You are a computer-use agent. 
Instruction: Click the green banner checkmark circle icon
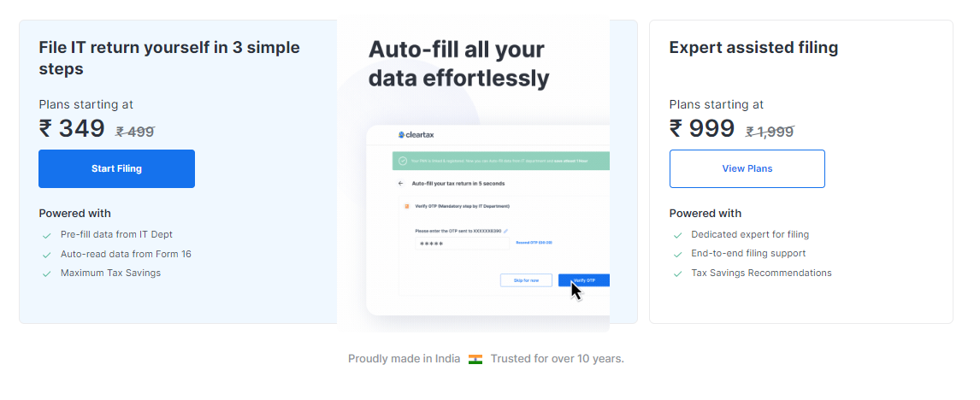403,161
